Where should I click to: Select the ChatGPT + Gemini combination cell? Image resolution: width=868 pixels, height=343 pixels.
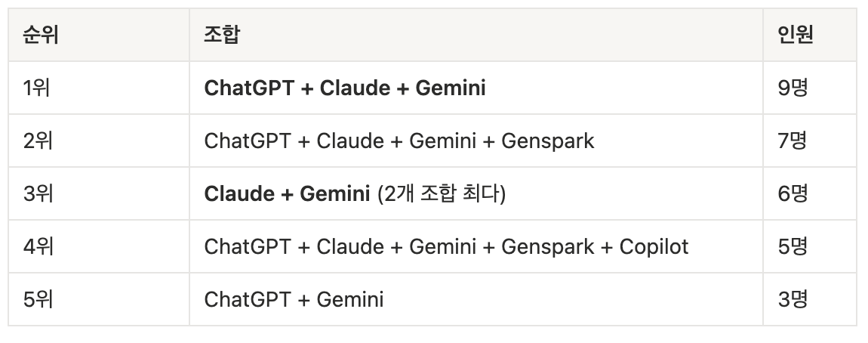coord(294,300)
